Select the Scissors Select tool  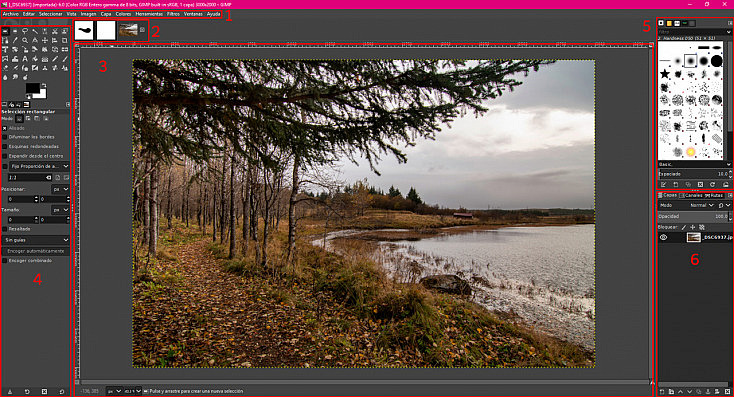tap(55, 31)
